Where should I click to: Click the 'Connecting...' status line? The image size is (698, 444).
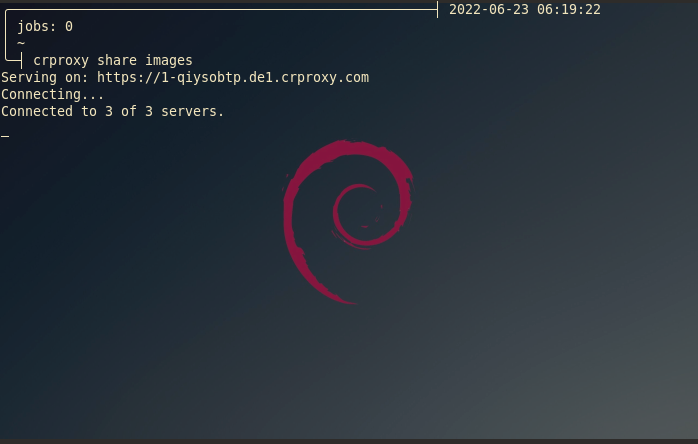tap(53, 94)
